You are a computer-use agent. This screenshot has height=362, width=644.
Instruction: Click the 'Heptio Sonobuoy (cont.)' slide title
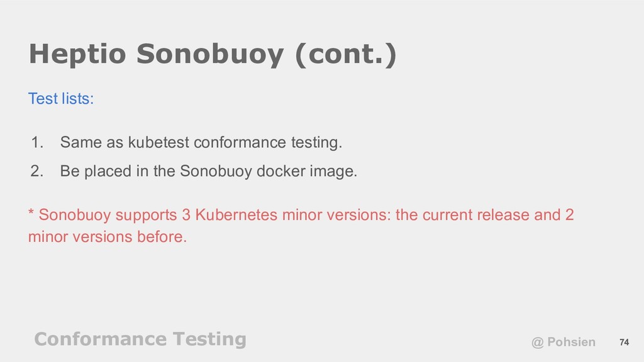[x=213, y=54]
